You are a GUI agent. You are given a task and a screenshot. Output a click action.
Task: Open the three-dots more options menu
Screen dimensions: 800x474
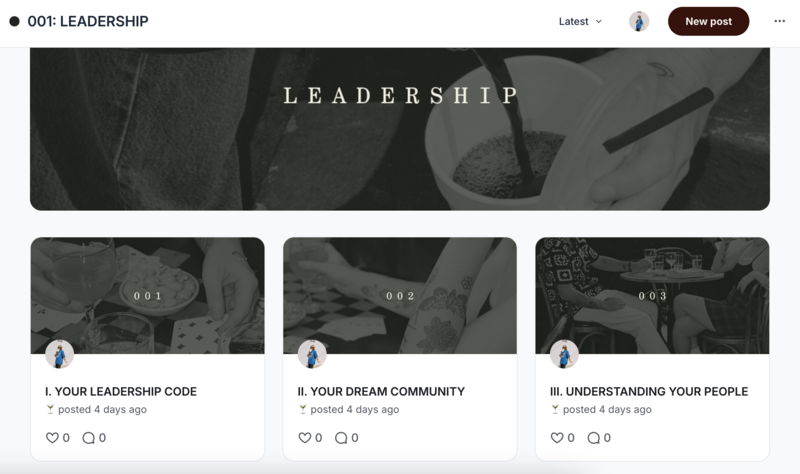tap(779, 21)
